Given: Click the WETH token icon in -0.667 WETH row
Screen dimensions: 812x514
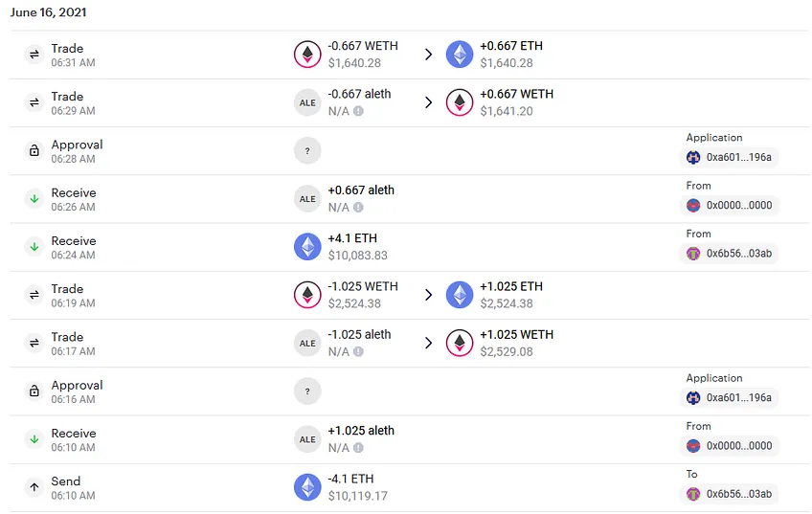Looking at the screenshot, I should [x=307, y=55].
